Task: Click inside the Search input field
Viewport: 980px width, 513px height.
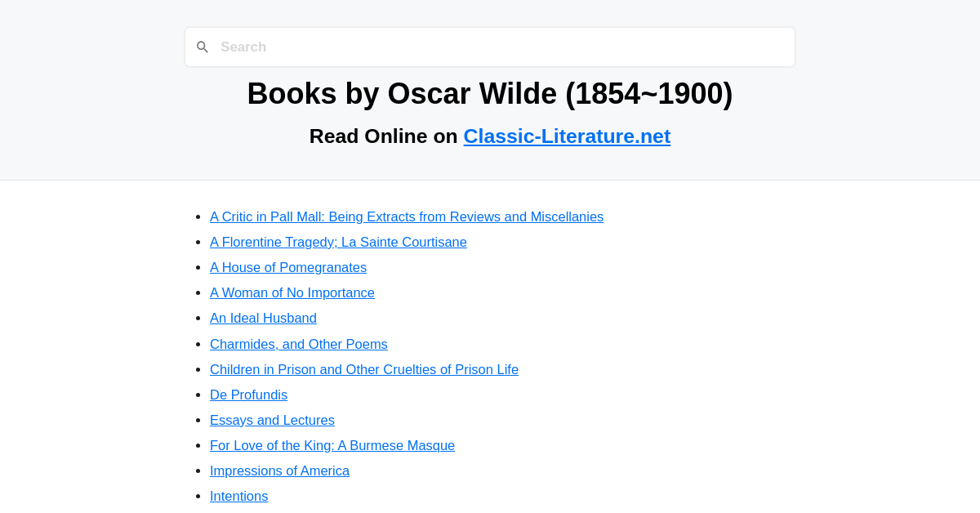Action: [x=490, y=47]
